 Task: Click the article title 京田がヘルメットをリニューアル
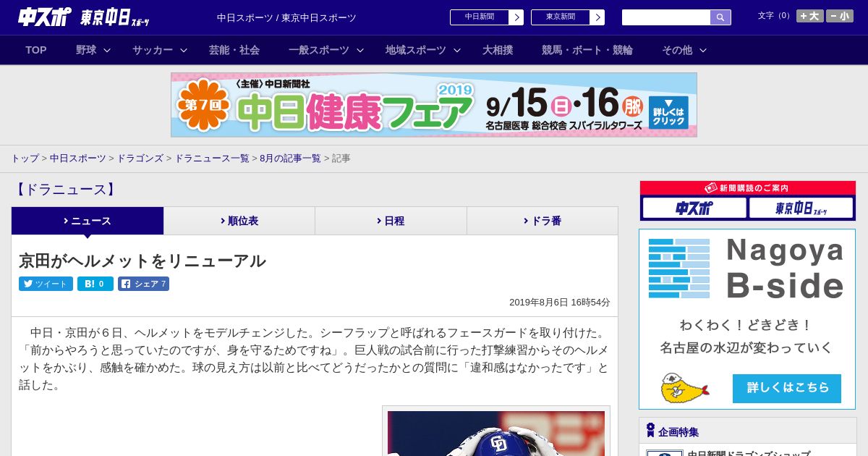(x=142, y=261)
